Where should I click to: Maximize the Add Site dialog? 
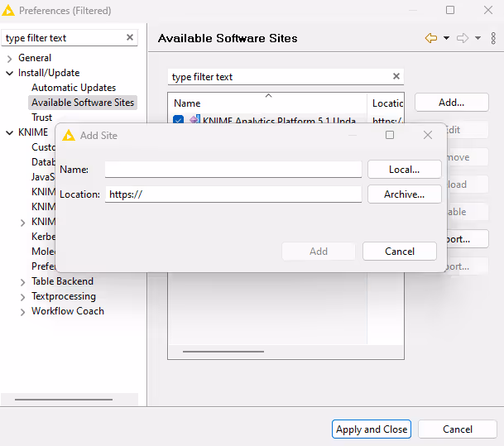point(390,135)
